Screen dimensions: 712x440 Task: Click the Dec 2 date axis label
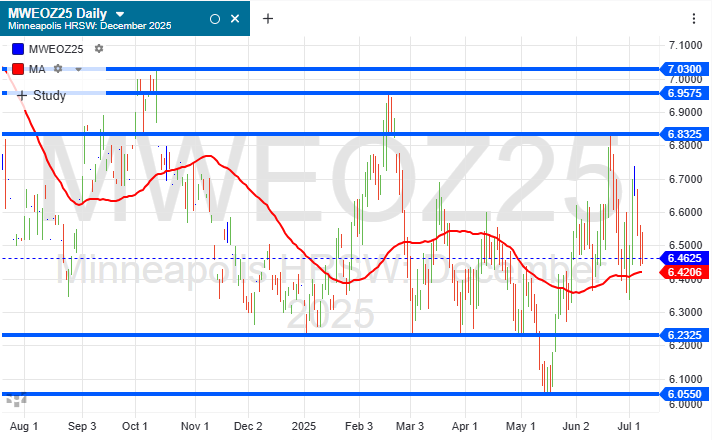(x=248, y=426)
